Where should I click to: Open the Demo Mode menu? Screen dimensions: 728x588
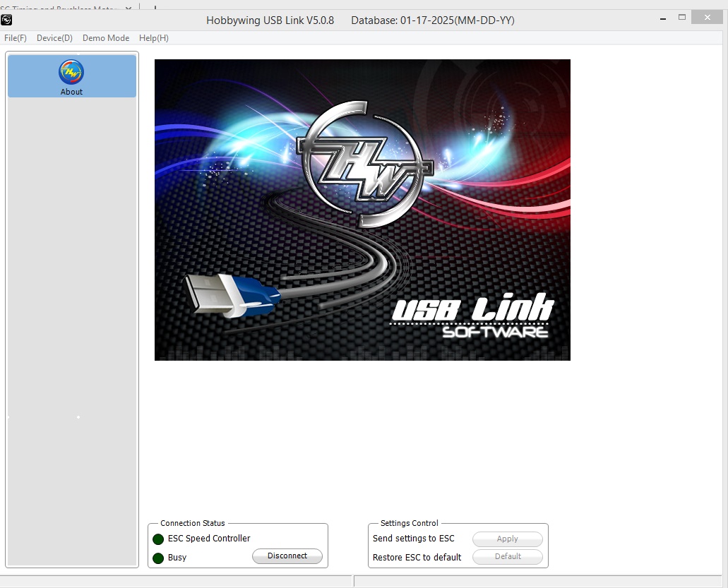tap(106, 38)
